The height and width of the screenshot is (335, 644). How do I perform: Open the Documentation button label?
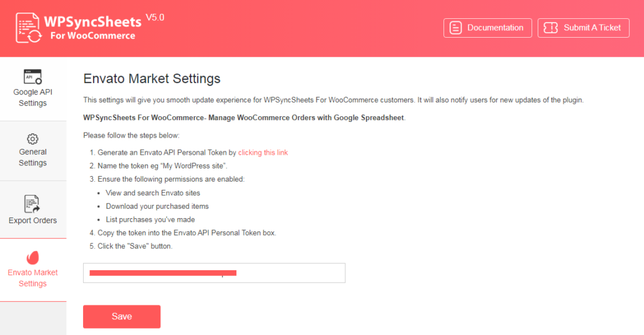click(495, 28)
